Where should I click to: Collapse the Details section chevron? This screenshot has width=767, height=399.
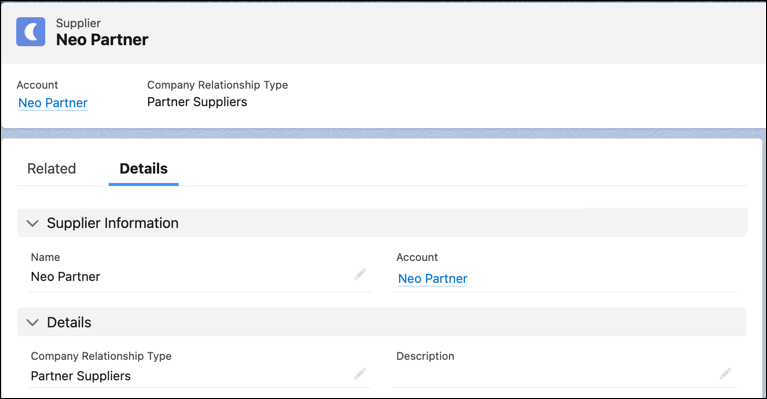tap(32, 323)
